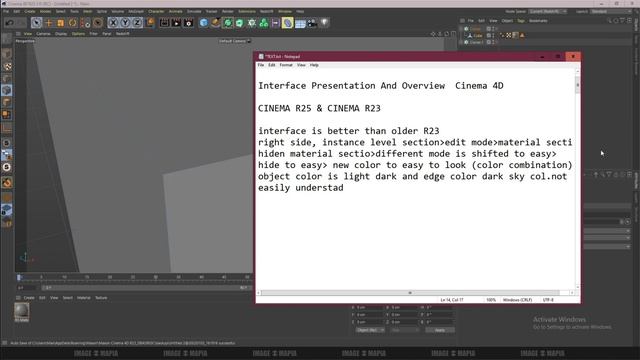This screenshot has height=360, width=640.
Task: Toggle the Y axis lock
Action: (x=125, y=23)
